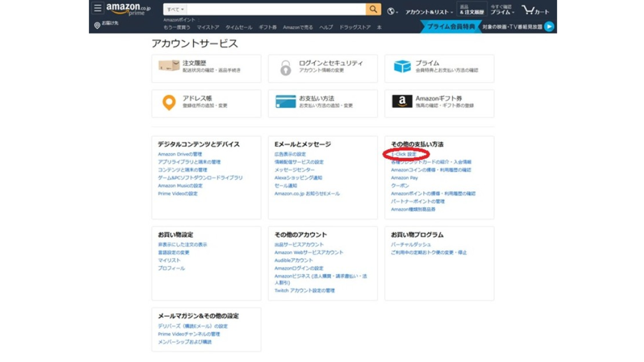The image size is (644, 362).
Task: Open デリバーズ（購読Eメール）の設定 link
Action: [x=193, y=326]
